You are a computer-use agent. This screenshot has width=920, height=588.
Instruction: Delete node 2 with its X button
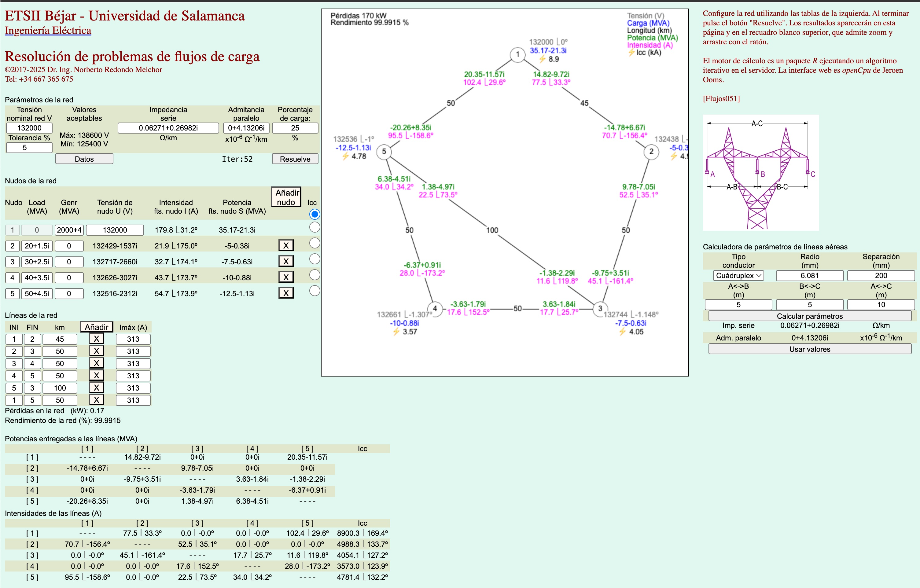[286, 245]
